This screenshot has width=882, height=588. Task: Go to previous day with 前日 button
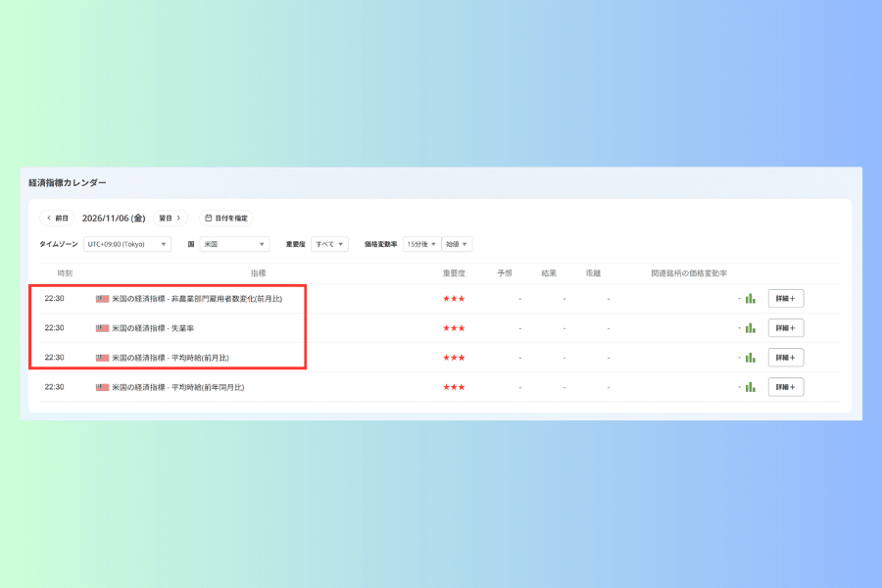click(x=58, y=218)
